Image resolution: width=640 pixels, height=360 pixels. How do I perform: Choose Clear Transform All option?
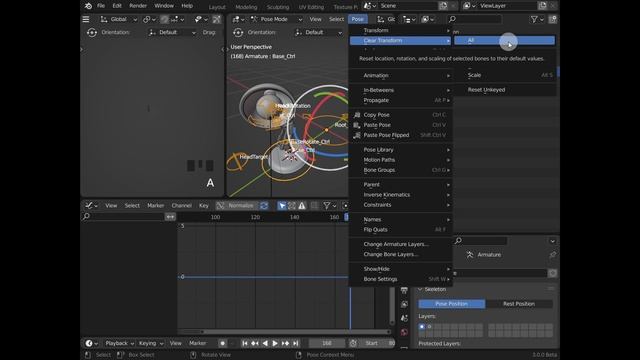click(x=504, y=40)
